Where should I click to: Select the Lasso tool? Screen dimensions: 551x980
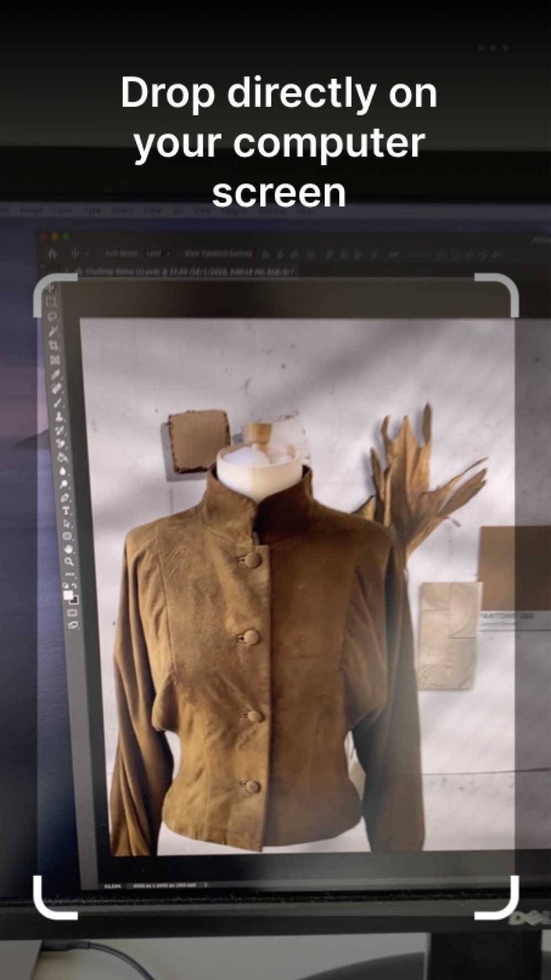(x=52, y=317)
